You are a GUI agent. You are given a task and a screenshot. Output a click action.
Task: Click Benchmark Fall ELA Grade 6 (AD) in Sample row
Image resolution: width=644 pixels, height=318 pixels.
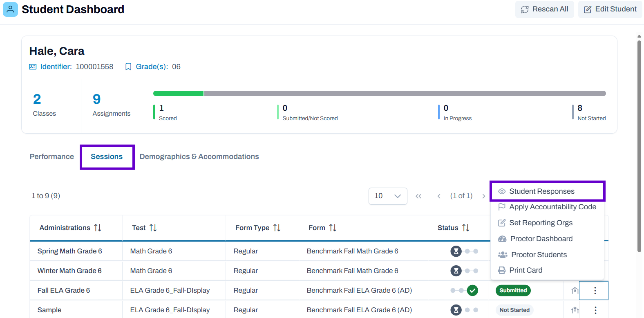click(359, 310)
